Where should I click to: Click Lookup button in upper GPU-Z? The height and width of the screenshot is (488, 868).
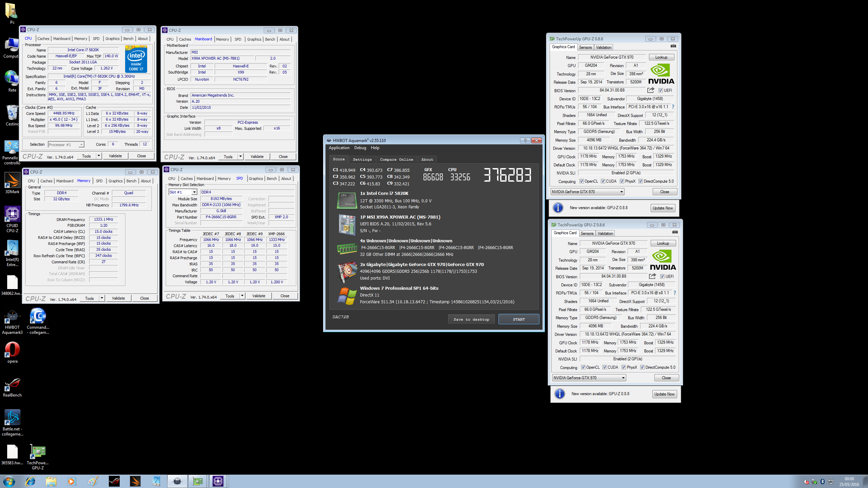pyautogui.click(x=661, y=57)
